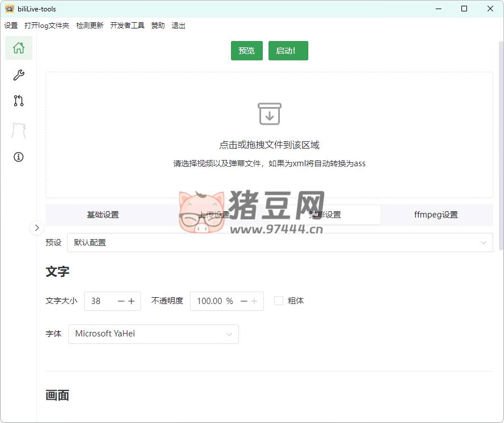Click the archive download icon in drop area
This screenshot has height=423, width=504.
269,114
